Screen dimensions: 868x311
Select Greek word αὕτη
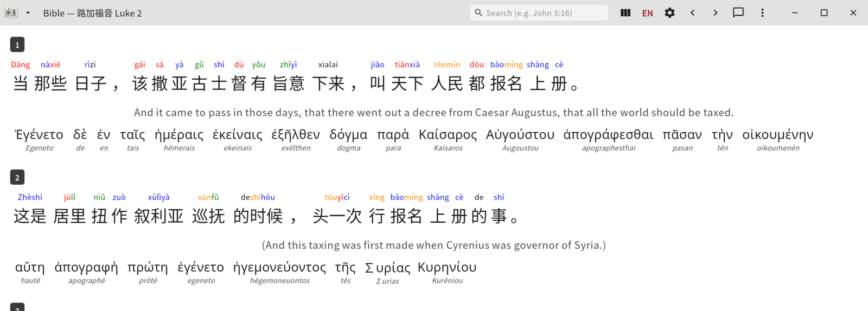point(30,268)
